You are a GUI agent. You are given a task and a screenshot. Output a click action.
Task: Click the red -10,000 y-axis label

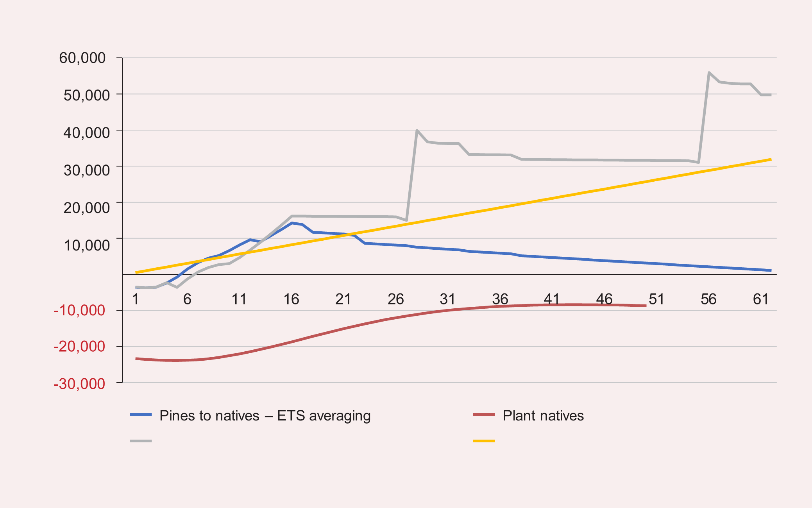(79, 310)
